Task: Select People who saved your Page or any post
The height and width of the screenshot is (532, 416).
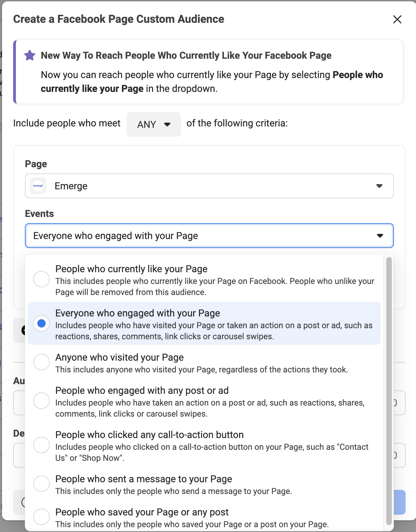Action: click(x=204, y=517)
